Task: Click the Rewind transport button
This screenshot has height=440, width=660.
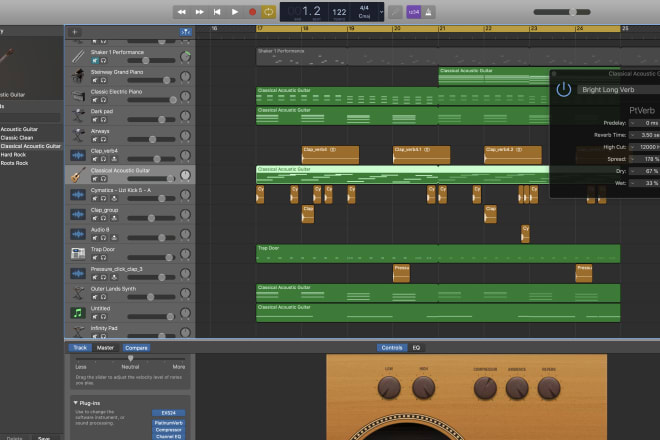Action: (x=181, y=12)
